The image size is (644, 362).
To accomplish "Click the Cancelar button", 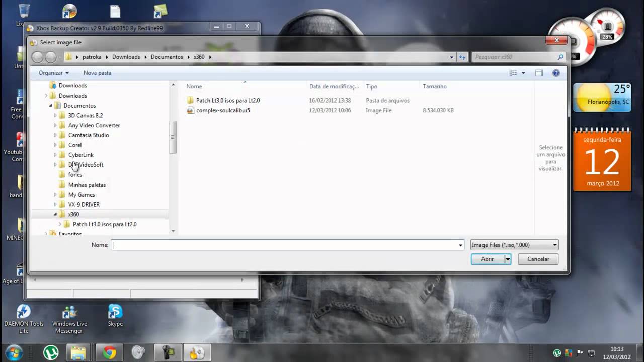I will pos(538,259).
